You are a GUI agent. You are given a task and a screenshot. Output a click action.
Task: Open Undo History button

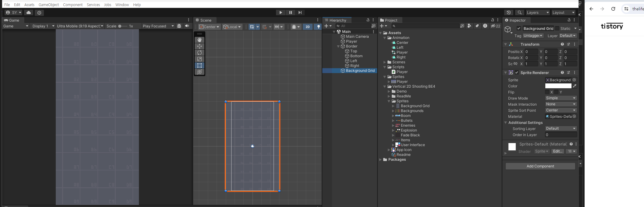(509, 12)
